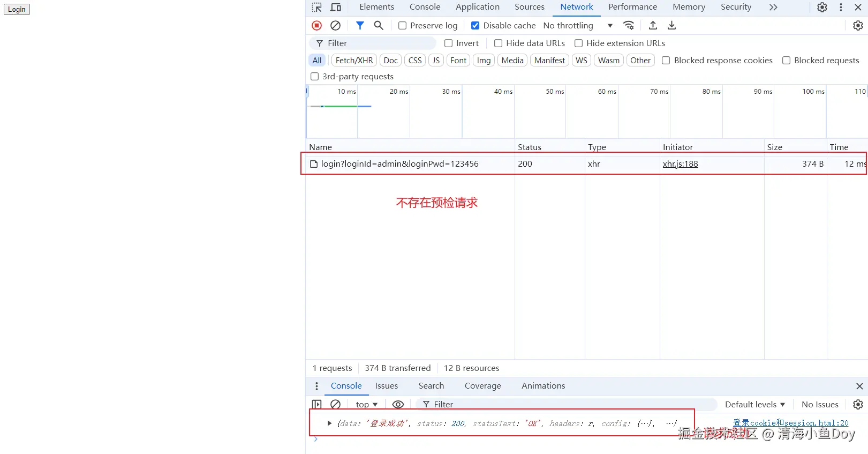Open the Performance tab
Screen dimensions: 868x454
pyautogui.click(x=632, y=7)
